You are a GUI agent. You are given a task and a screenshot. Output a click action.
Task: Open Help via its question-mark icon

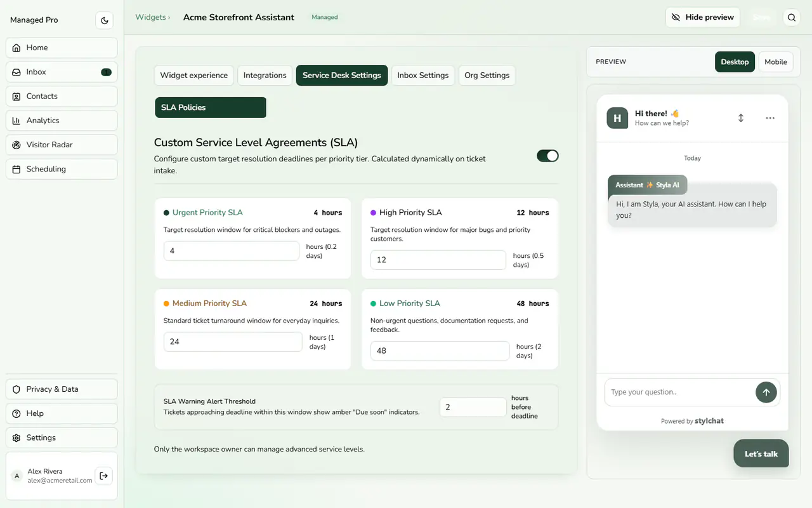(x=16, y=413)
